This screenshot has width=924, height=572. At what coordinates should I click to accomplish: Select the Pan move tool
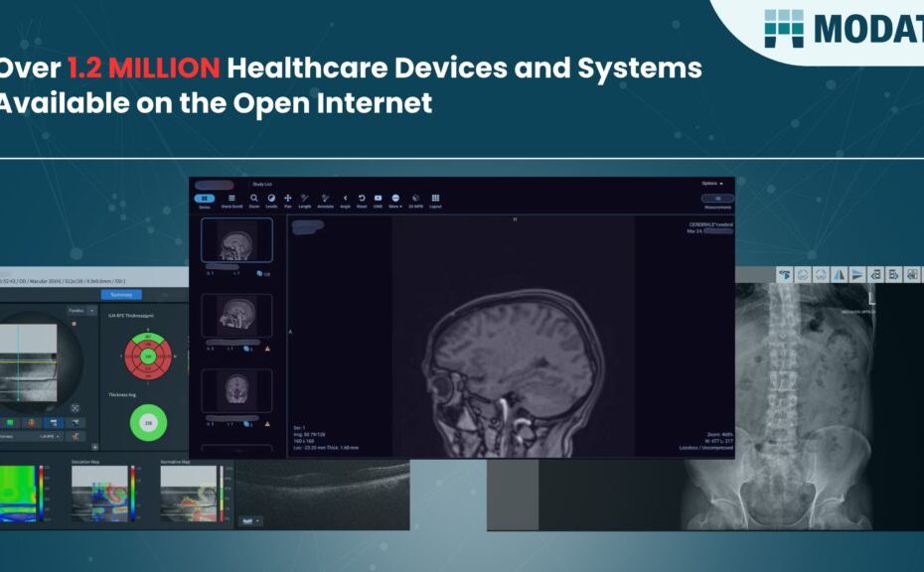pos(287,201)
